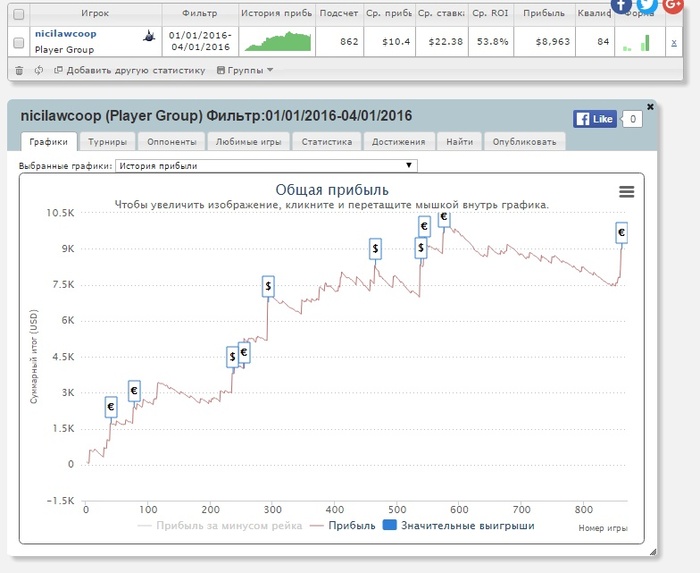The image size is (700, 573).
Task: Click the euro win marker at chart end
Action: (x=621, y=233)
